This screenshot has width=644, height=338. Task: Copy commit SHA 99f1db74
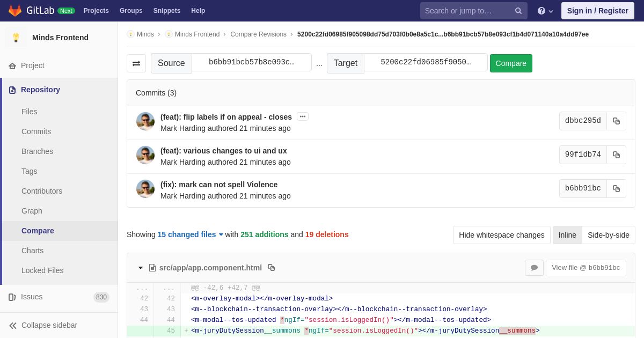[x=616, y=155]
